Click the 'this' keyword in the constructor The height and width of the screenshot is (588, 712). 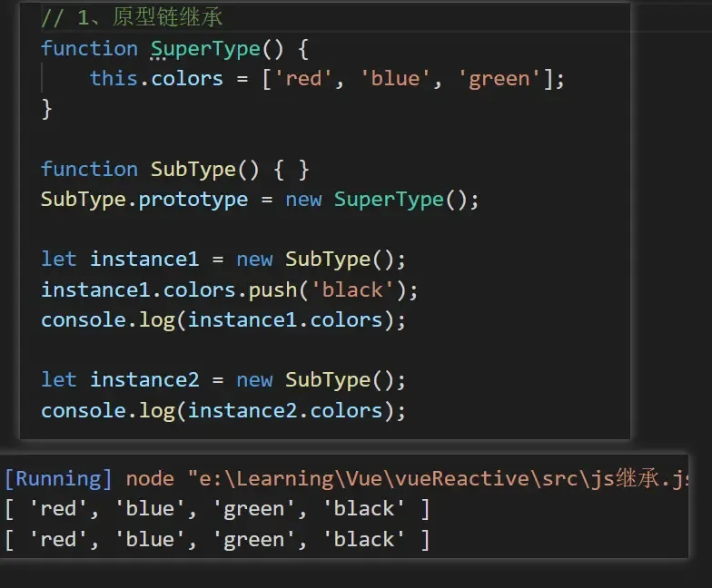click(114, 78)
